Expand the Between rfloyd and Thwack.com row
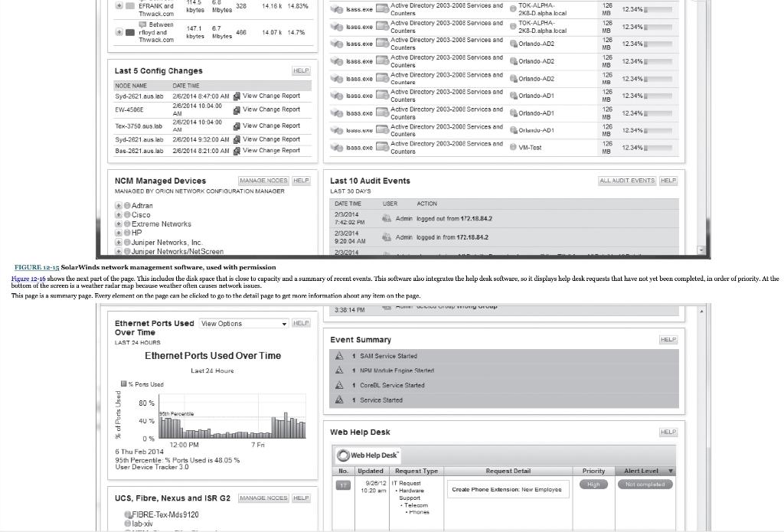The image size is (784, 532). 119,32
